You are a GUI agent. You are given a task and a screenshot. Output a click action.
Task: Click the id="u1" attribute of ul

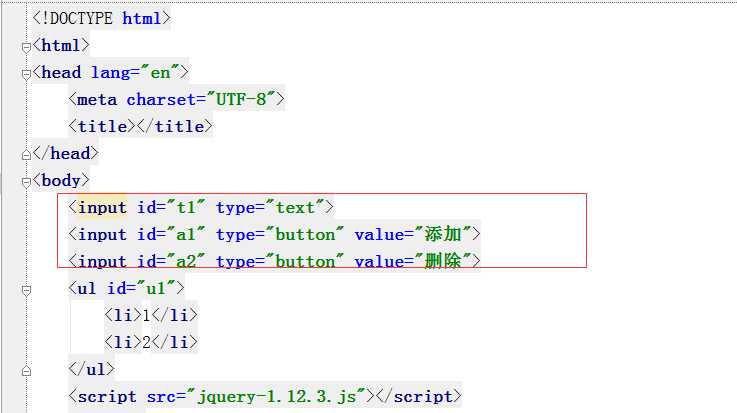tap(141, 288)
